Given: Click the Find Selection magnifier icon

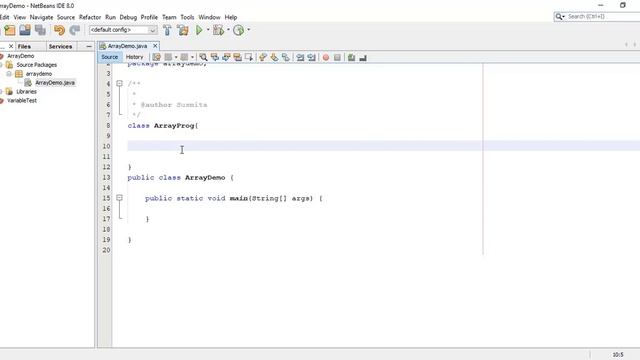Looking at the screenshot, I should click(x=203, y=58).
